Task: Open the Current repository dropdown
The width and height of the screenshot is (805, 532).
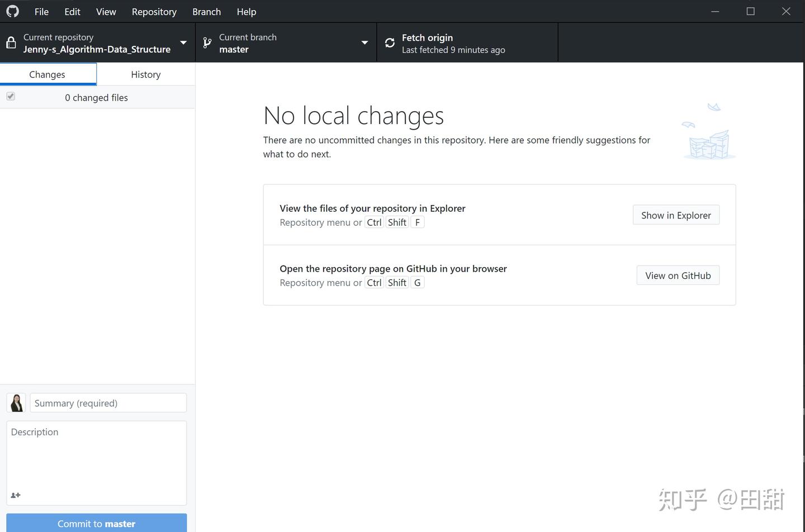Action: tap(183, 42)
